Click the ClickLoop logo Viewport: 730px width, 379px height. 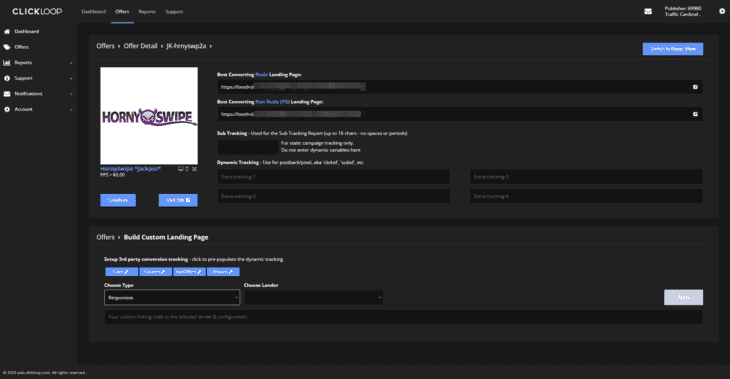(x=37, y=12)
